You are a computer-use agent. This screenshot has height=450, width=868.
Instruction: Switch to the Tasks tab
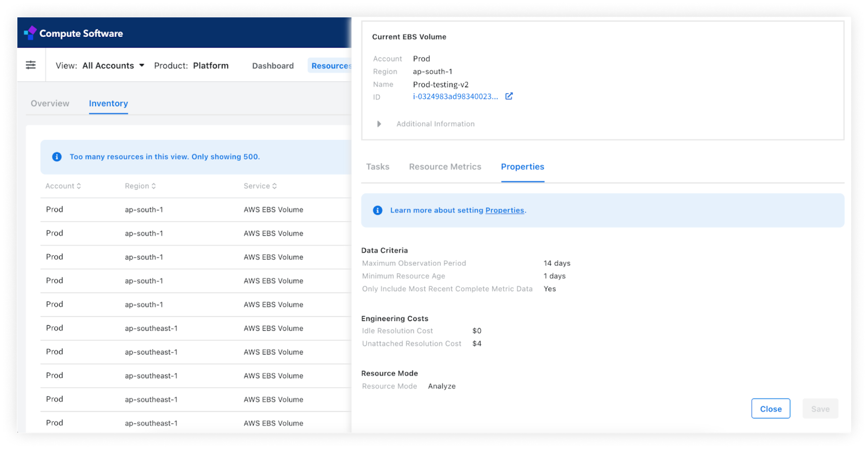pos(377,167)
